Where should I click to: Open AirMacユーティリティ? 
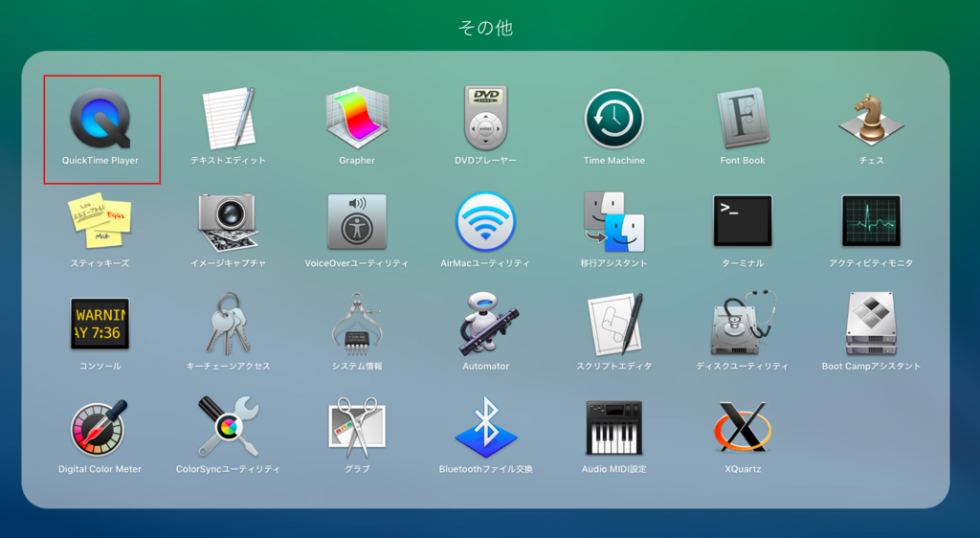(x=485, y=222)
